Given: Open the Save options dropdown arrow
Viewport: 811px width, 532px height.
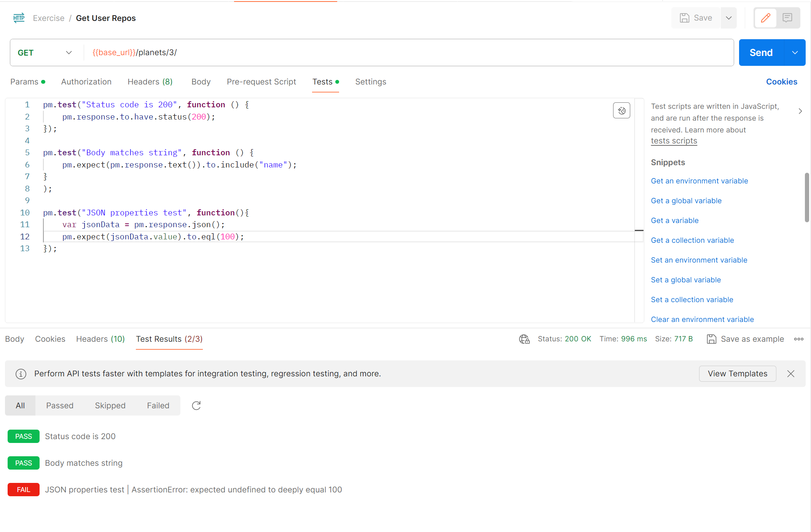Looking at the screenshot, I should 728,18.
